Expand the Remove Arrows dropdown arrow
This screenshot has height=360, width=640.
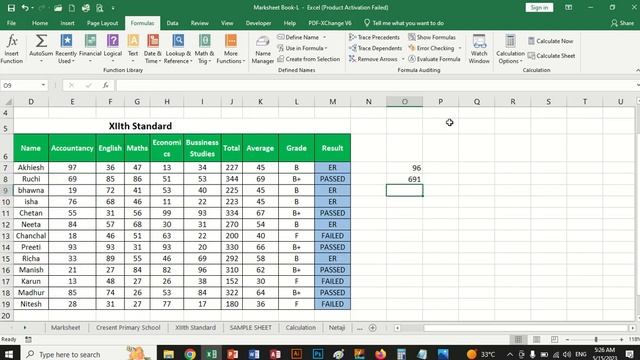[x=403, y=59]
